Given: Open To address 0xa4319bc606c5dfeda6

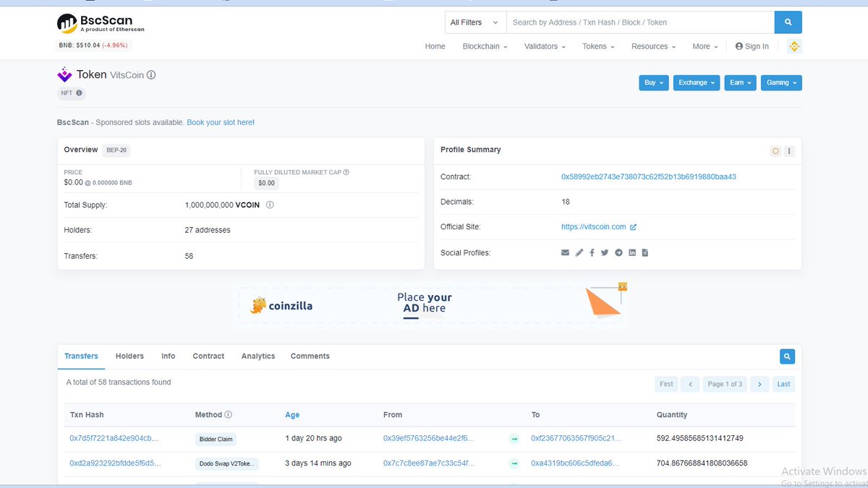Looking at the screenshot, I should (x=576, y=463).
